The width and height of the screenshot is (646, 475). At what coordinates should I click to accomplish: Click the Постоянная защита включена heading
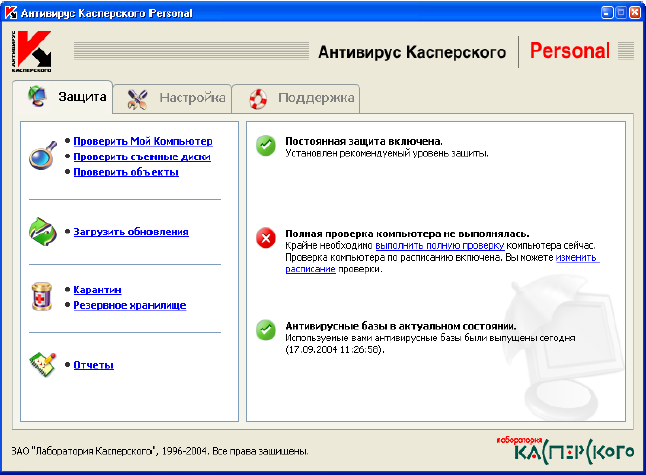[x=364, y=141]
